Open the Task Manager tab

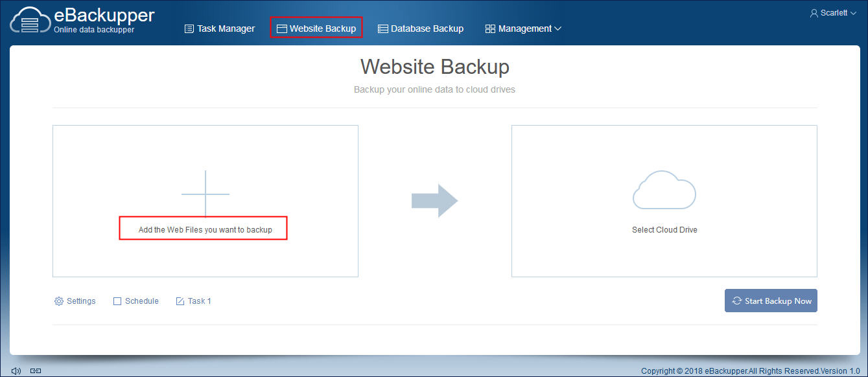tap(220, 29)
